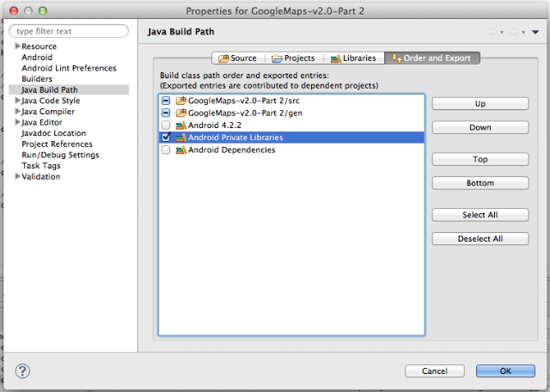Image resolution: width=550 pixels, height=392 pixels.
Task: Open the view menu triangle in header
Action: (x=535, y=32)
